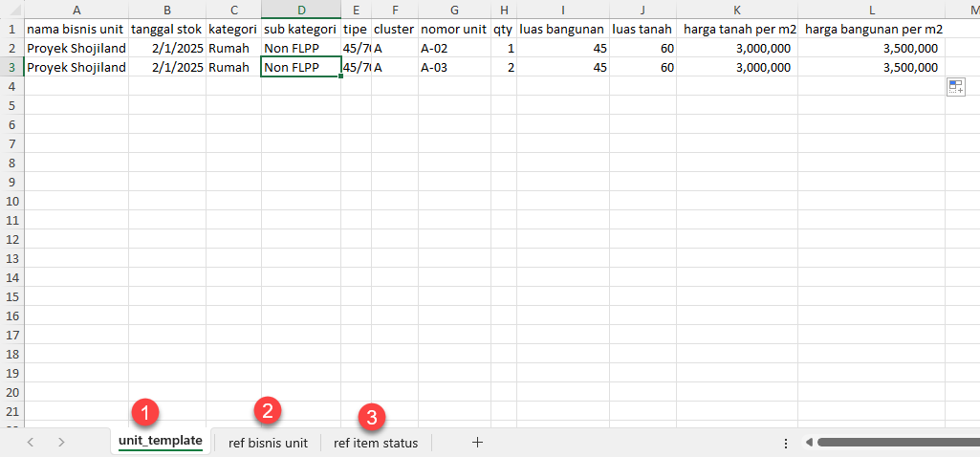Click the Select All corner triangle
Screen dimensions: 980x457
pyautogui.click(x=11, y=10)
